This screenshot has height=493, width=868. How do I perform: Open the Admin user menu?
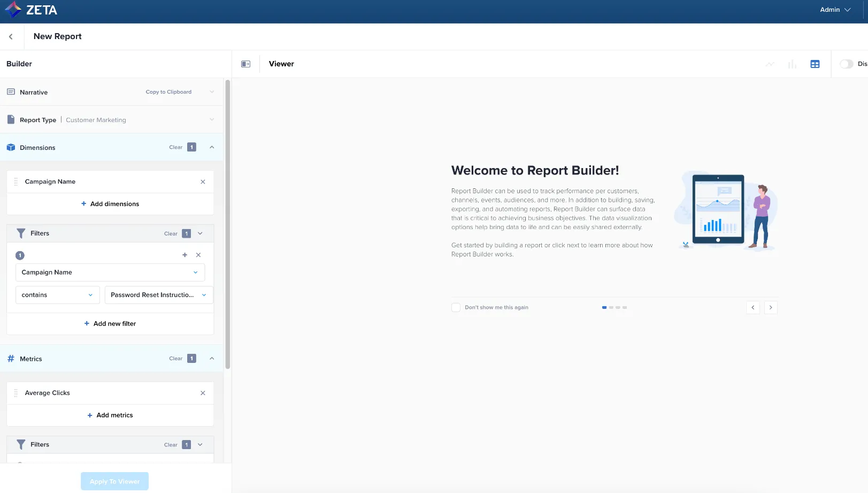click(835, 10)
